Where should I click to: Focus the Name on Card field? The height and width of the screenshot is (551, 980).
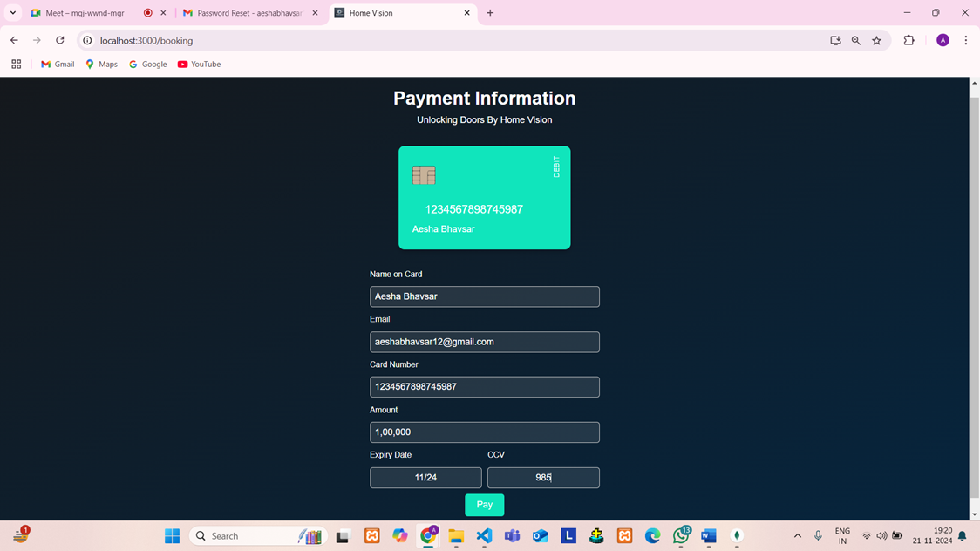point(484,296)
